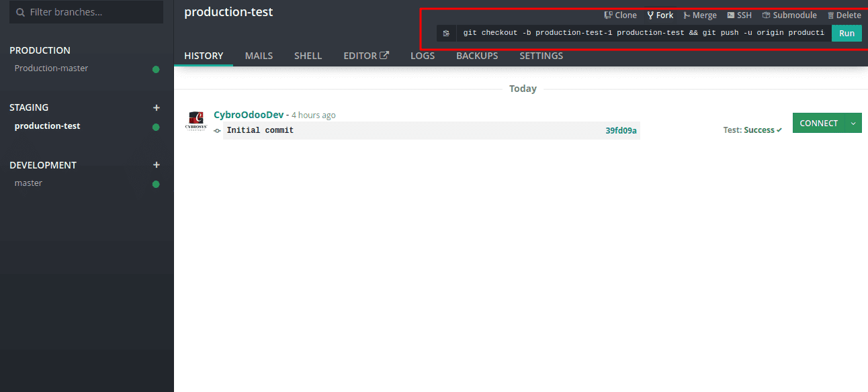Expand the CONNECT dropdown arrow
Viewport: 868px width, 392px height.
[853, 123]
